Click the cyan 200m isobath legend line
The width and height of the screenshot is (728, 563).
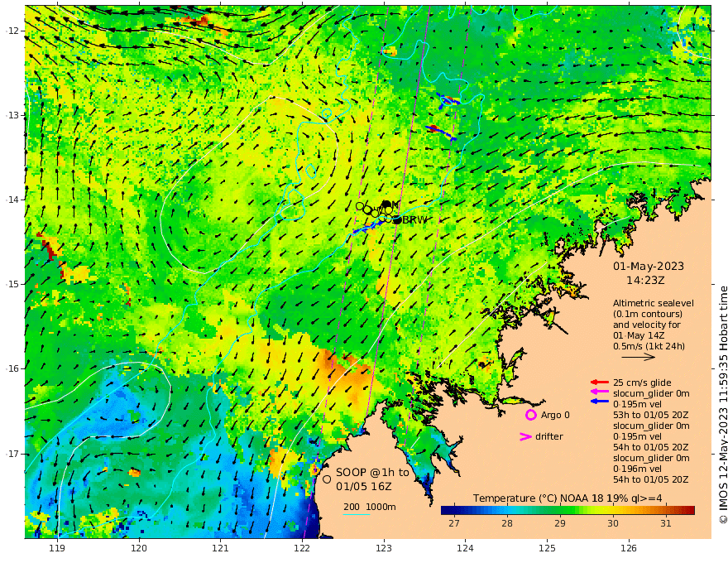[x=357, y=514]
